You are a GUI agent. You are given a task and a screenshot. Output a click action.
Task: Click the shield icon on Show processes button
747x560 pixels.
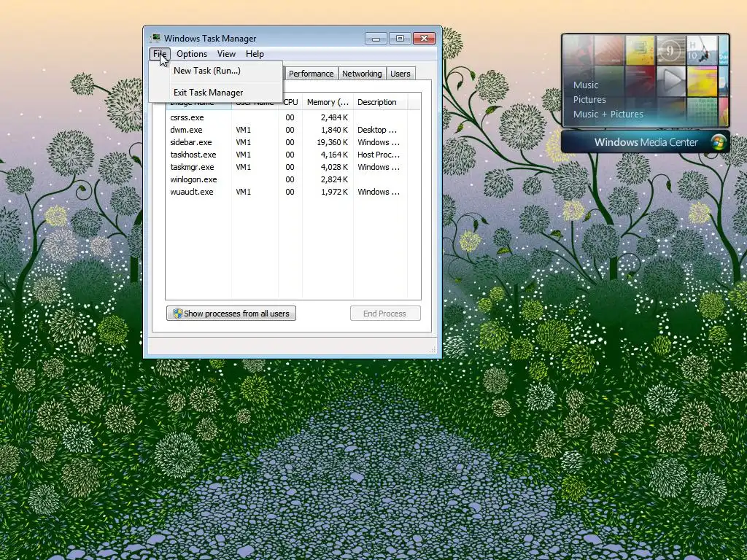click(177, 314)
